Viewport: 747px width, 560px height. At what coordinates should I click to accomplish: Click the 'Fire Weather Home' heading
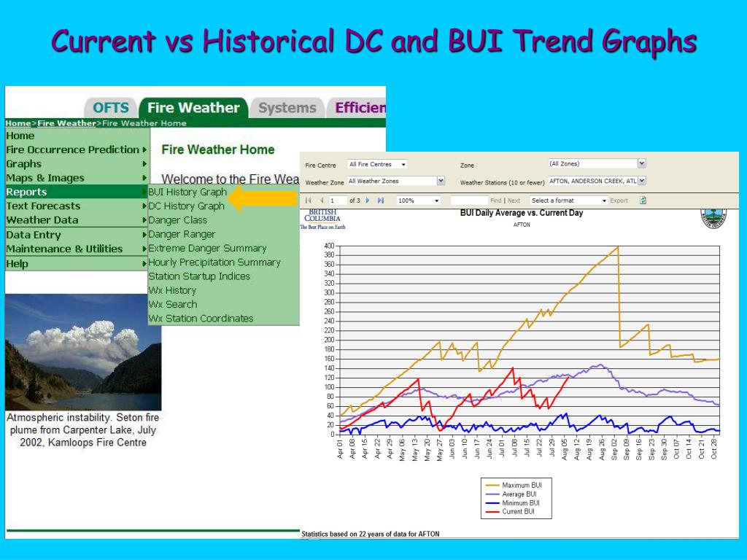[x=218, y=149]
